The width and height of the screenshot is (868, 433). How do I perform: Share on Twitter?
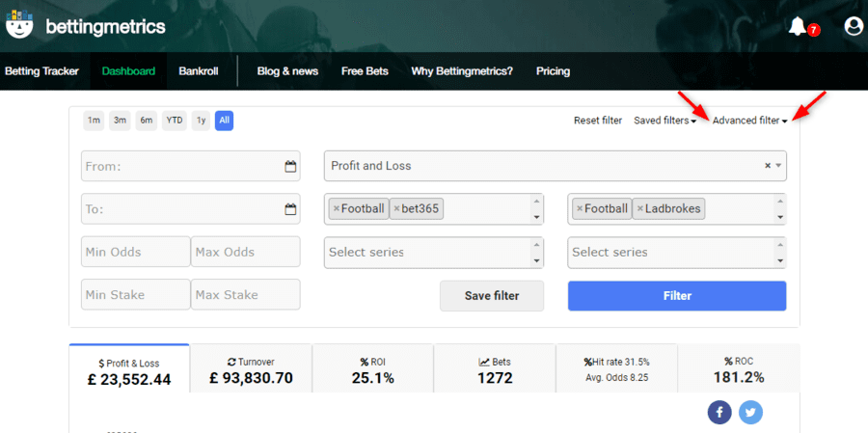[750, 413]
